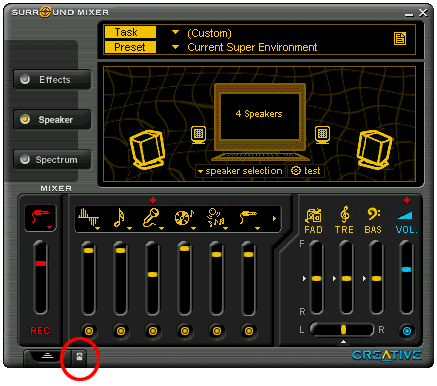The width and height of the screenshot is (437, 386).
Task: Open the Task dropdown arrow
Action: click(x=175, y=32)
